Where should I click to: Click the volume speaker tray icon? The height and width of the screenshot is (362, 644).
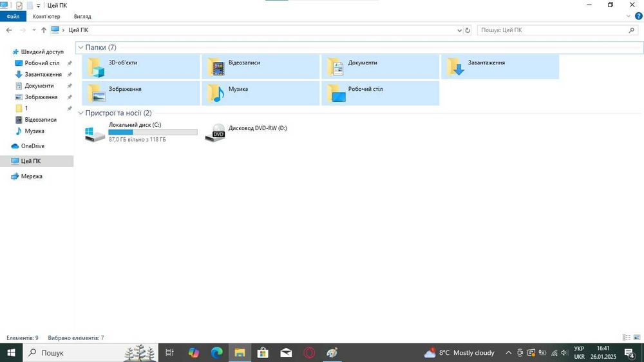[565, 352]
